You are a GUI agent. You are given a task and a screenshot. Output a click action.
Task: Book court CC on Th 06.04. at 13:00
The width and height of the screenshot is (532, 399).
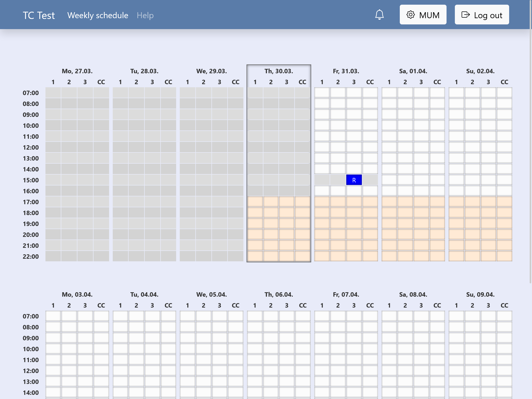point(303,382)
